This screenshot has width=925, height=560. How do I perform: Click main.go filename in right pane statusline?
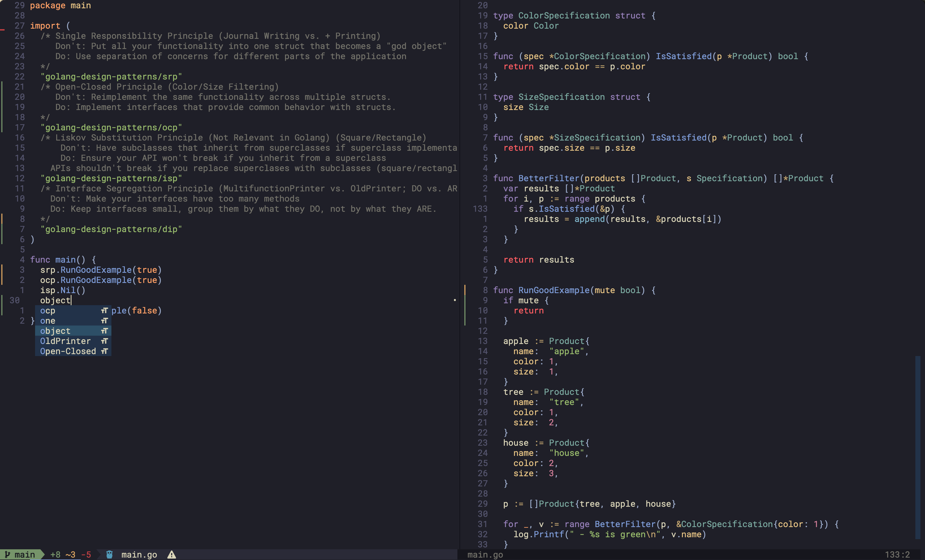point(485,554)
